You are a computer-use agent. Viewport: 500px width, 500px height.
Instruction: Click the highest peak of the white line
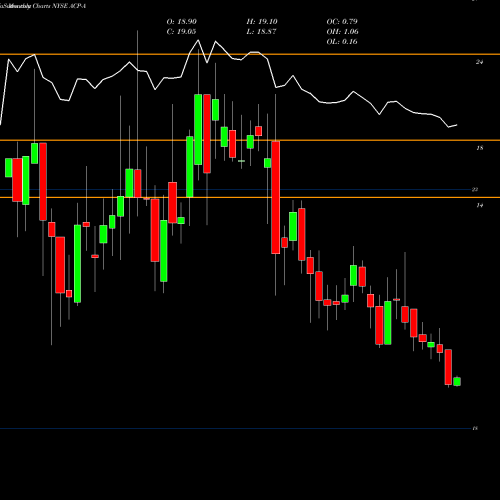click(198, 40)
